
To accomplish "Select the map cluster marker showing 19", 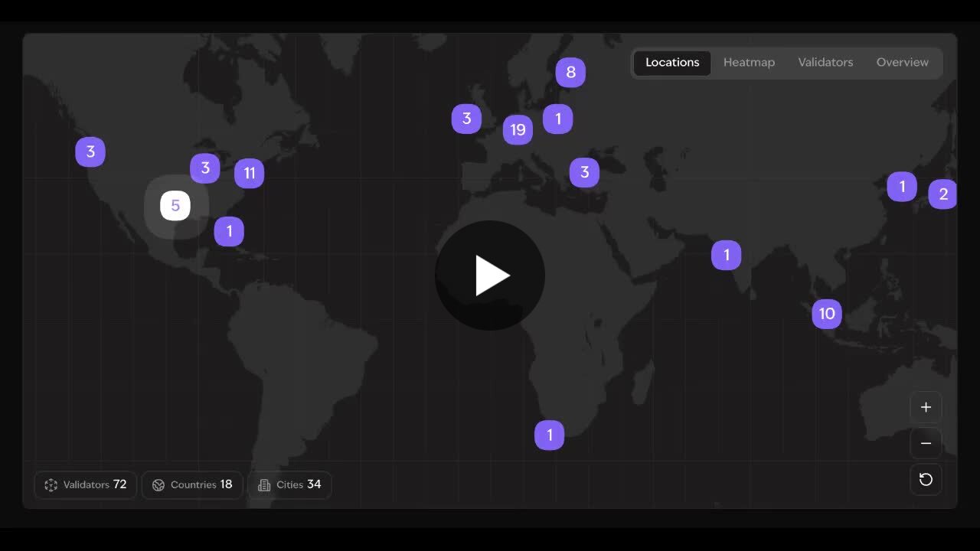I will (518, 130).
